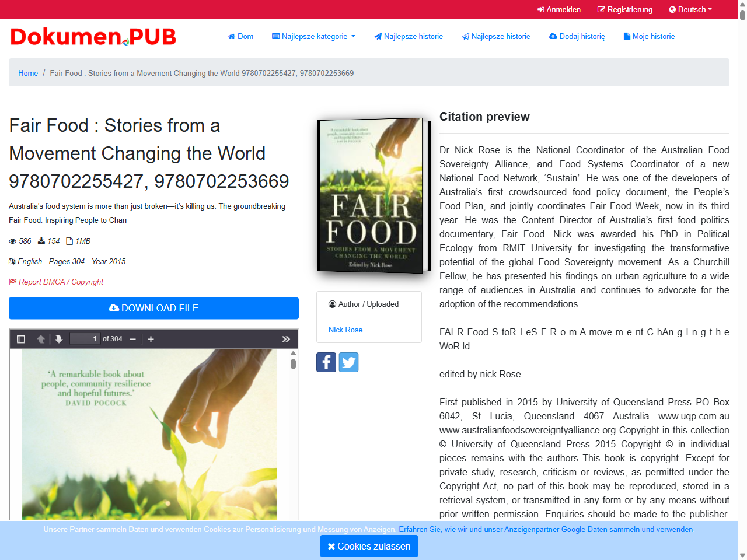Viewport: 747px width, 560px height.
Task: Click 'edited by nick Rose' text
Action: pos(480,374)
